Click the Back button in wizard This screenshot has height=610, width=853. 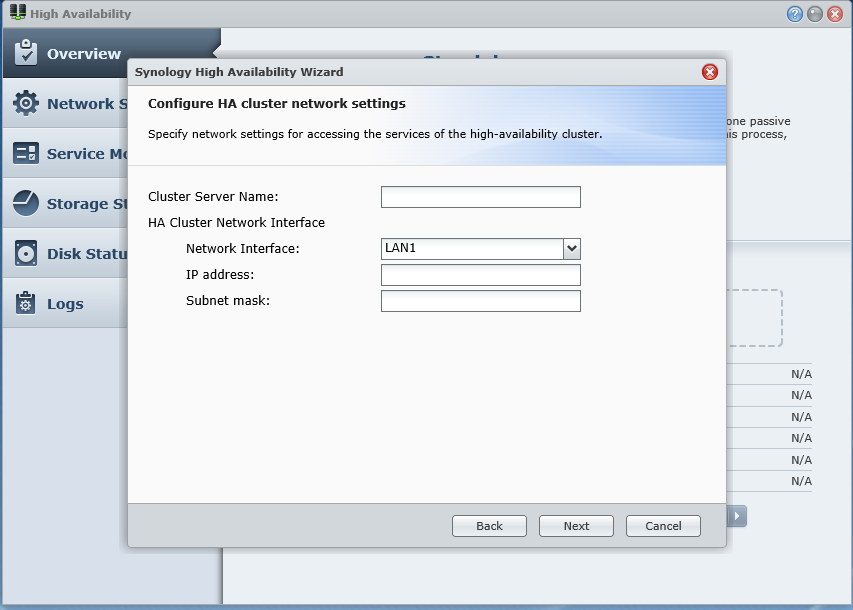click(x=489, y=526)
